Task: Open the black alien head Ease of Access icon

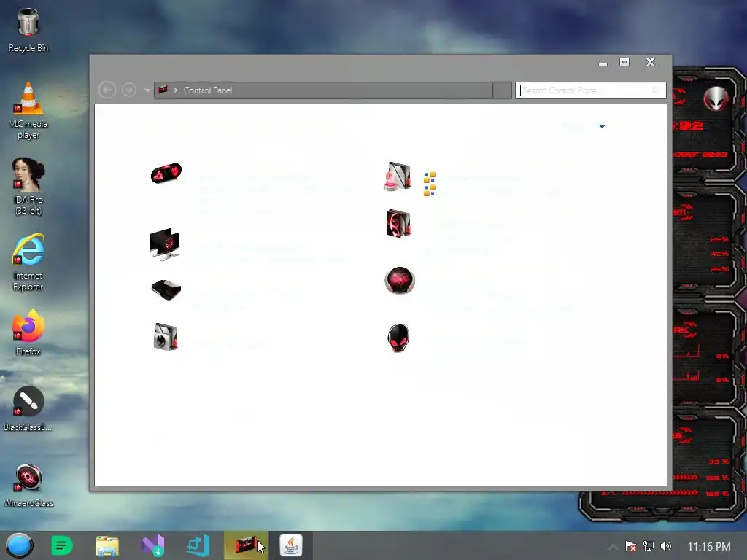Action: pos(398,338)
